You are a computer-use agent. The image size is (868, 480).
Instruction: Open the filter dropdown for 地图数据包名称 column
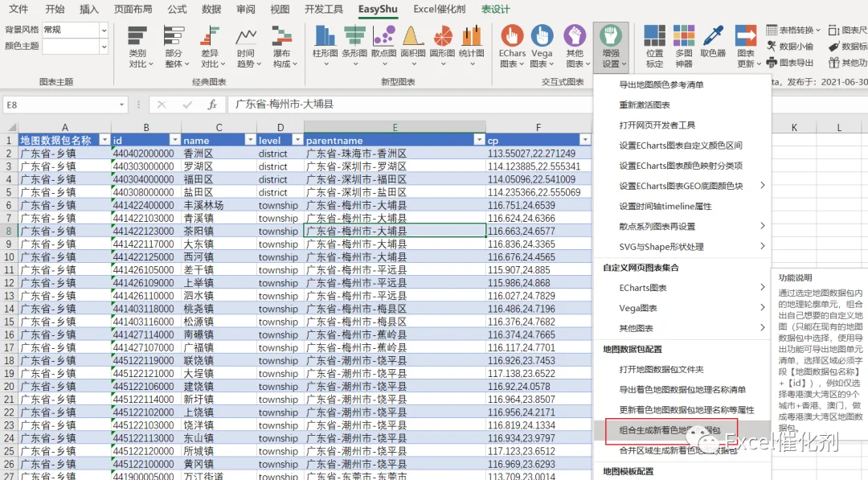104,140
